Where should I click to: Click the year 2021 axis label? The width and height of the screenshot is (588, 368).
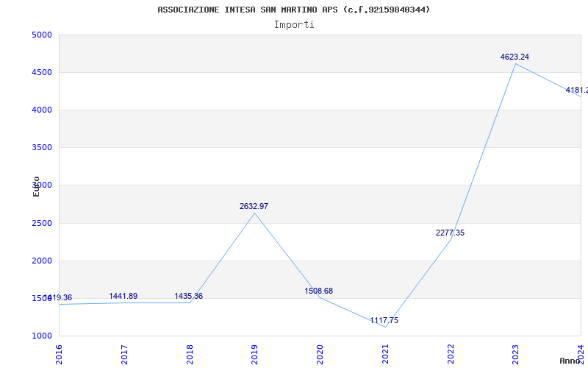[385, 355]
